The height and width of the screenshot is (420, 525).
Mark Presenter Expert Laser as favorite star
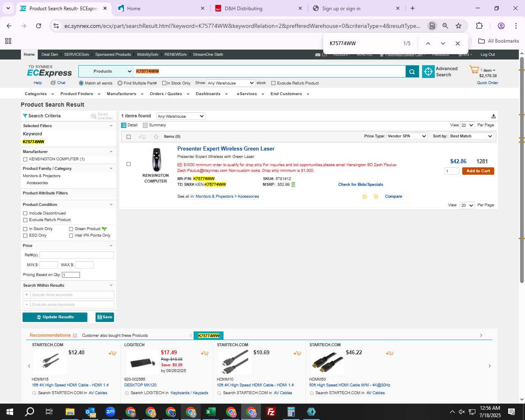coord(365,196)
